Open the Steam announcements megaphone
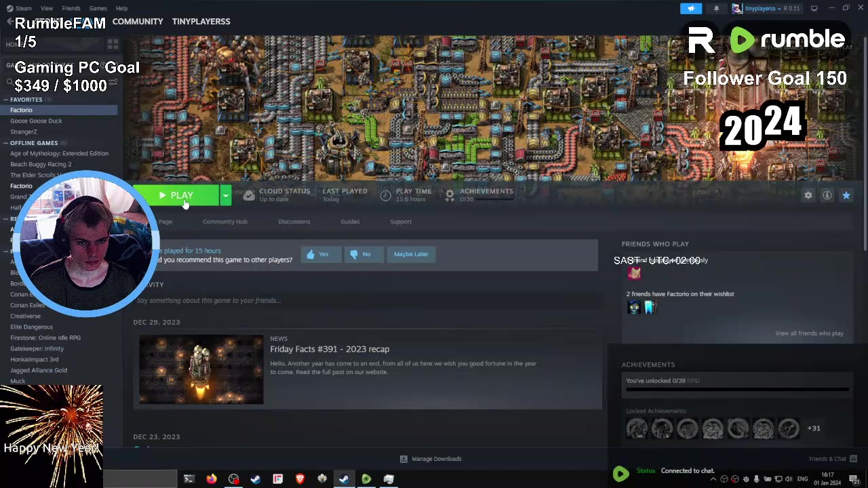This screenshot has width=868, height=488. [691, 8]
